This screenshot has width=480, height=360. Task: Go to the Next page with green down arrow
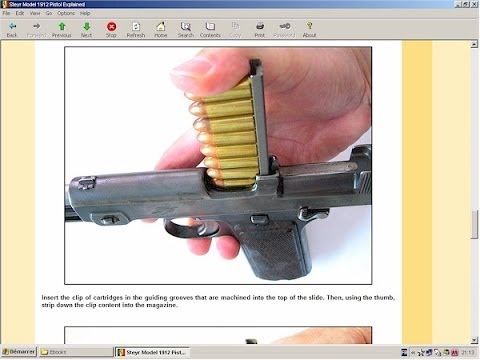click(86, 30)
